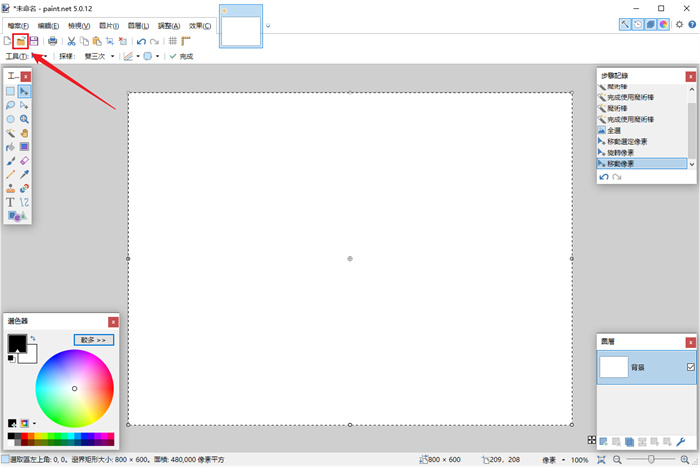This screenshot has width=700, height=467.
Task: Toggle the rulers icon
Action: point(186,41)
